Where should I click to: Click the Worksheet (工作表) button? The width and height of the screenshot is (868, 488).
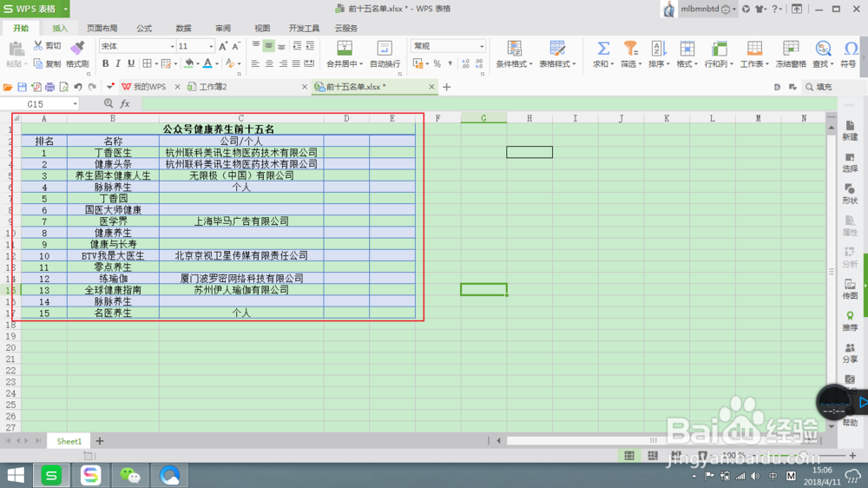(x=754, y=55)
